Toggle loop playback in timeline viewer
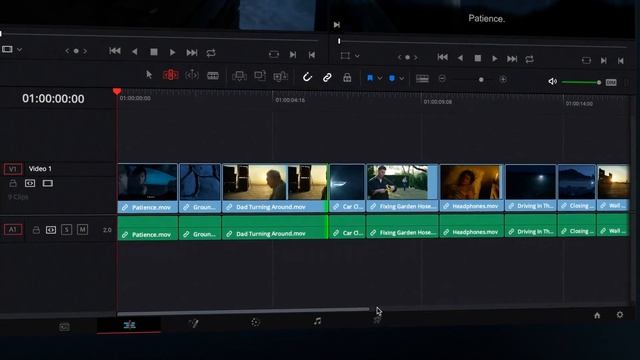The height and width of the screenshot is (360, 640). click(x=529, y=60)
